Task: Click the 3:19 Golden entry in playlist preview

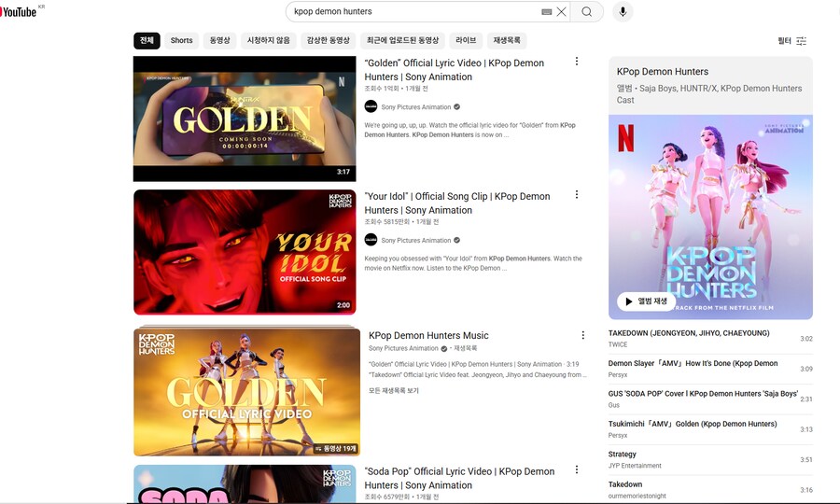Action: tap(473, 364)
